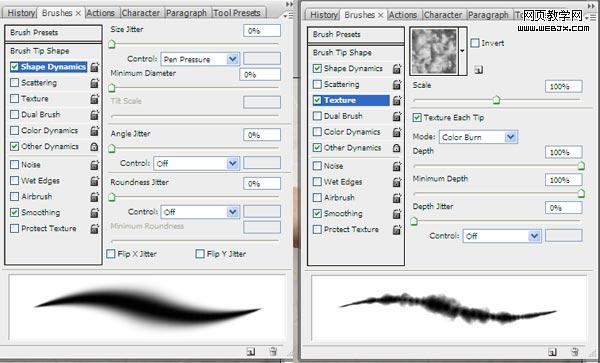Click the texture Scale slider handle
The height and width of the screenshot is (363, 600).
496,100
